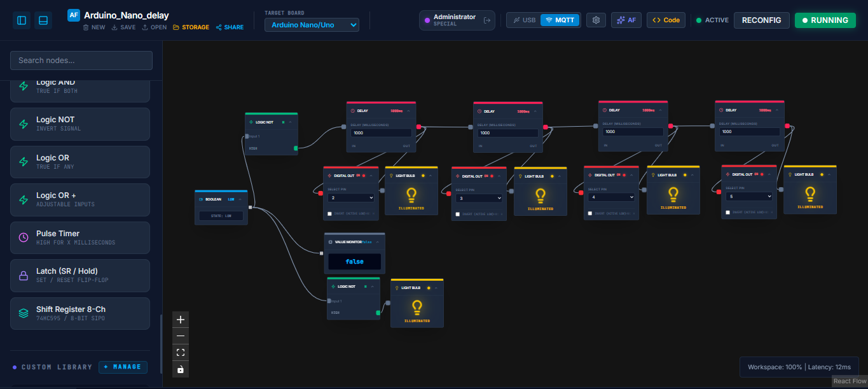Click the Search nodes input field
Screen dimensions: 868x389
(x=81, y=60)
